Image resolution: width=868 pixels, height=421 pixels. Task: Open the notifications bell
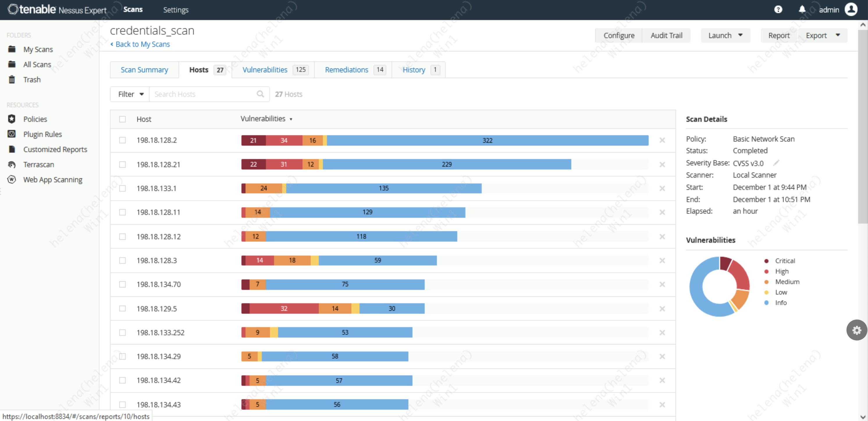click(802, 9)
